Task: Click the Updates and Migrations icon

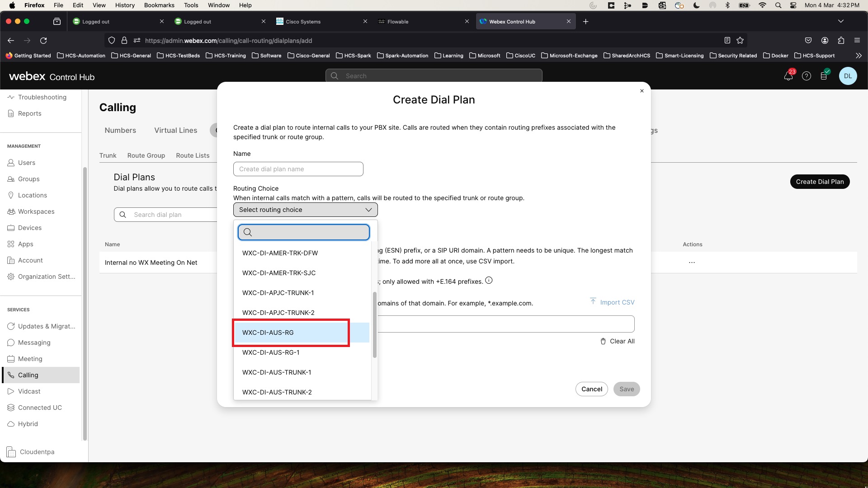Action: tap(10, 327)
